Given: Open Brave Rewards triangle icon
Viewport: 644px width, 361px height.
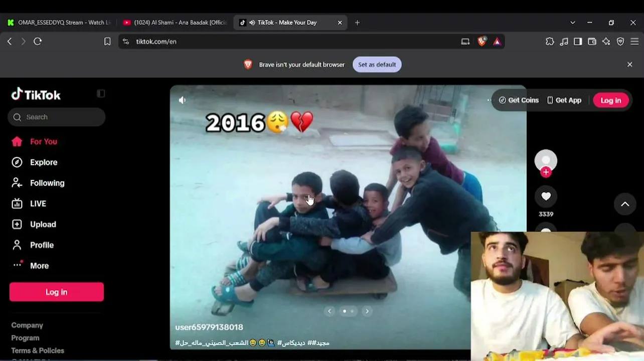Looking at the screenshot, I should (x=497, y=42).
